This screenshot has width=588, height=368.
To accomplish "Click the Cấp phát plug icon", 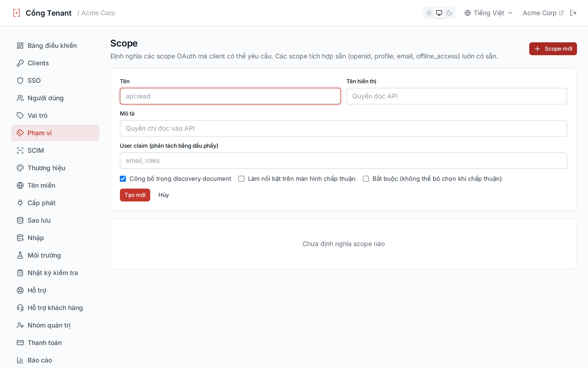I will pyautogui.click(x=20, y=203).
